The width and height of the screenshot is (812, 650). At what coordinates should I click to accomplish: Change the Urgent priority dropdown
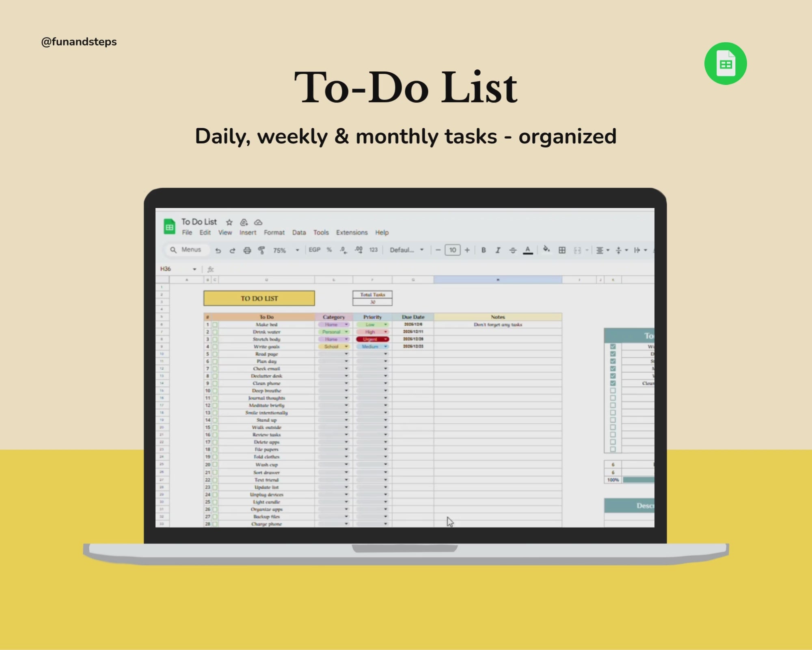coord(372,339)
